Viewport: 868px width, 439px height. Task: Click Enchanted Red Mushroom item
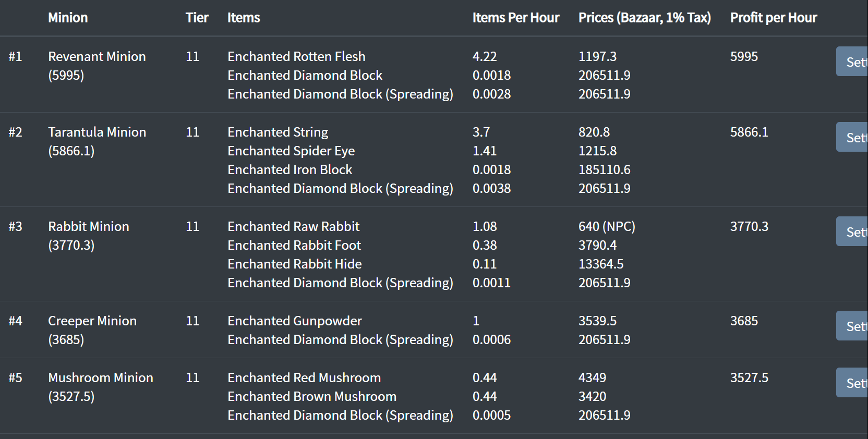(304, 377)
